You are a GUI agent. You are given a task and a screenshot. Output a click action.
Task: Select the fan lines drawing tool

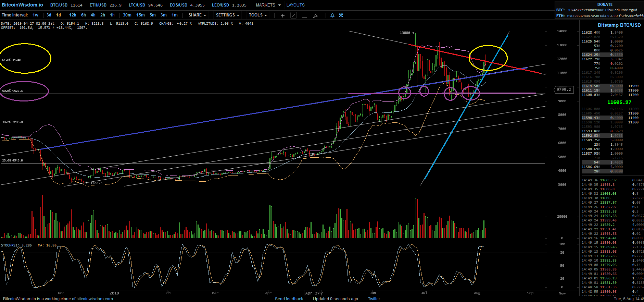pyautogui.click(x=315, y=15)
